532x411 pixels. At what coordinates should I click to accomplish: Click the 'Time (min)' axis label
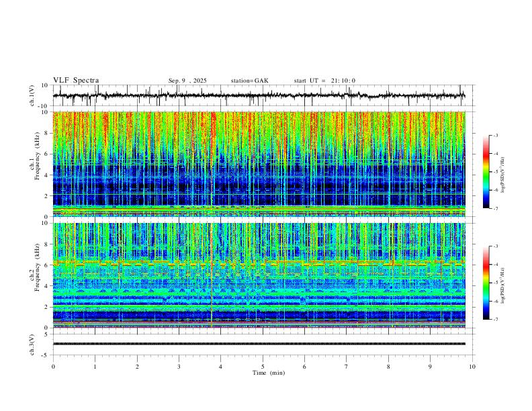coord(269,373)
